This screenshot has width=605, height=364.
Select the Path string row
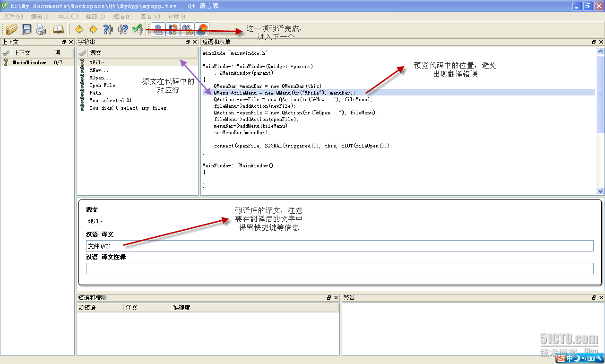(x=138, y=93)
